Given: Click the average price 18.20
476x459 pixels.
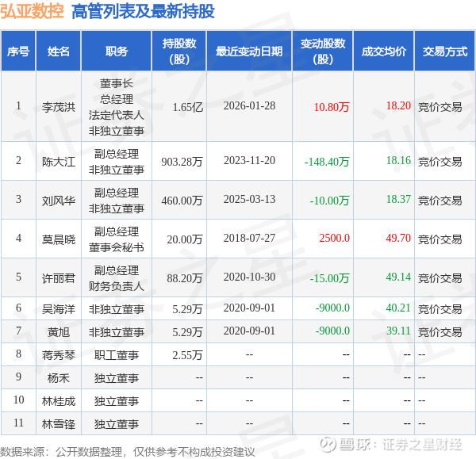Looking at the screenshot, I should [x=398, y=105].
